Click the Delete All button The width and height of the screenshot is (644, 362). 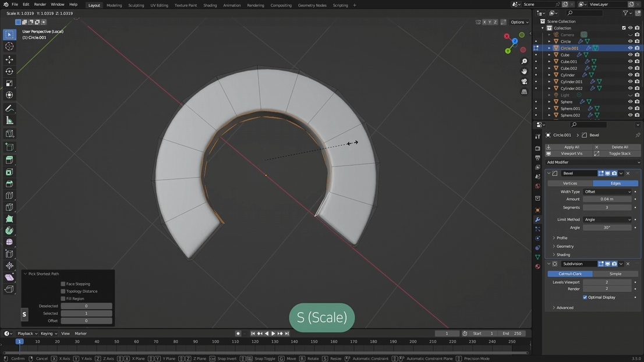click(x=618, y=147)
